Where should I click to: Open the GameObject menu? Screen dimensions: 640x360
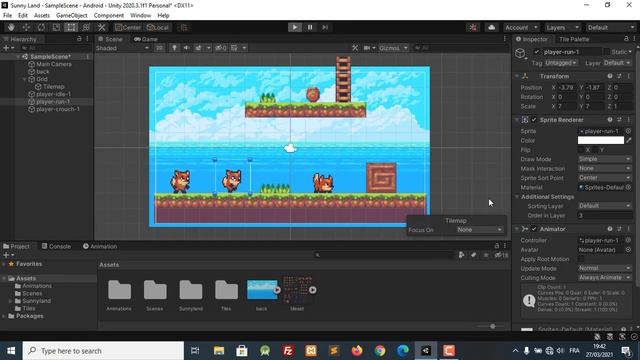72,16
